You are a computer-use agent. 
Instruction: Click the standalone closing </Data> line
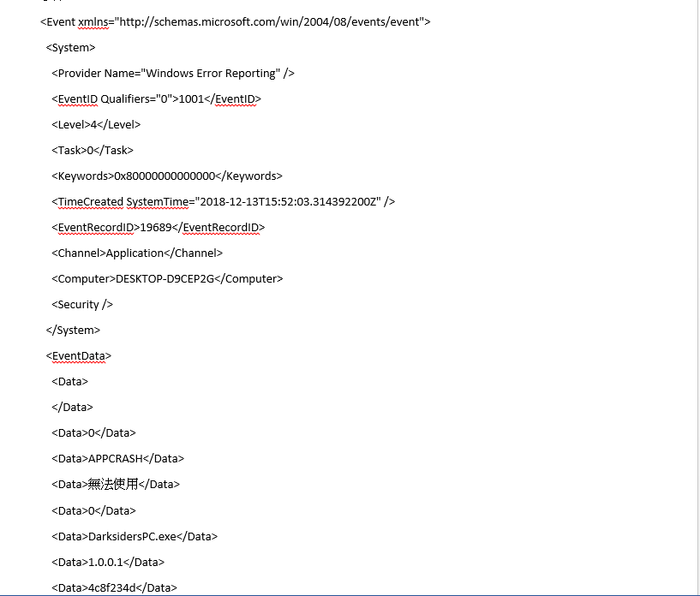coord(72,408)
